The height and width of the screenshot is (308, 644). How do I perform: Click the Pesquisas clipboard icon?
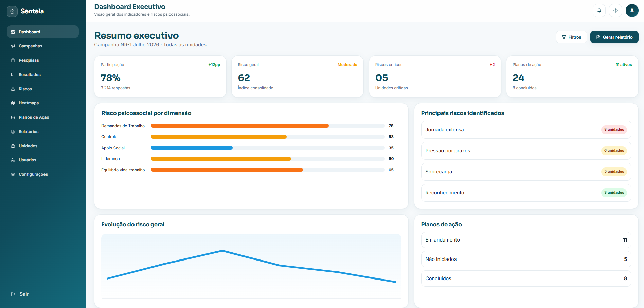coord(13,60)
